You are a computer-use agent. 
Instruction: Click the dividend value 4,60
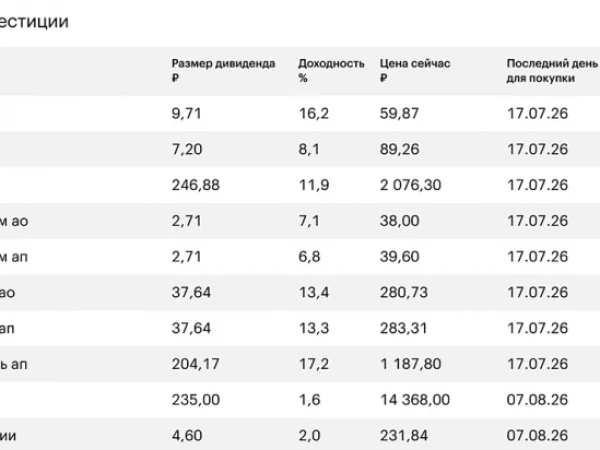tap(187, 435)
